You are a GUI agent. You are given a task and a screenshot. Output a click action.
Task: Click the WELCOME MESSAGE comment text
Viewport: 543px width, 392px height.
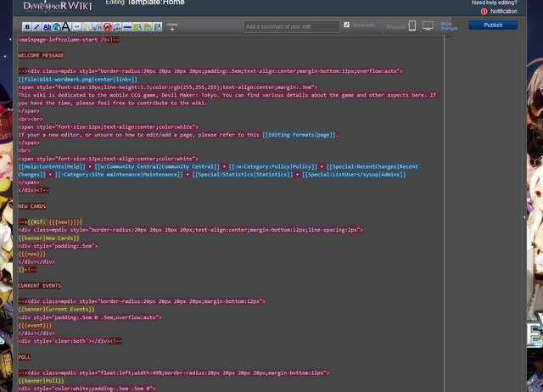[x=41, y=55]
